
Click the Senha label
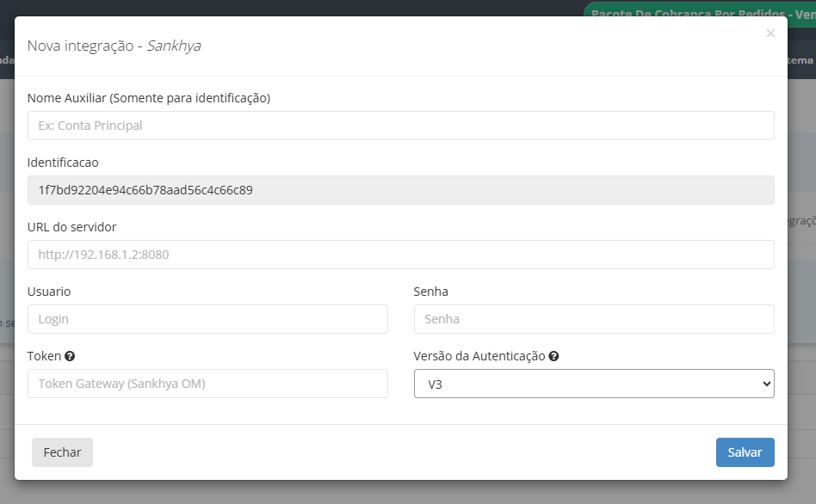point(430,292)
